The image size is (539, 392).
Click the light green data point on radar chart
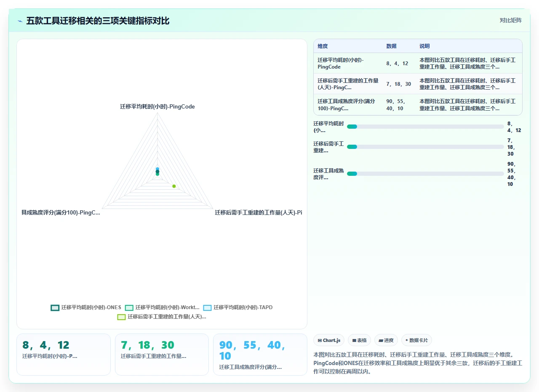tap(174, 186)
